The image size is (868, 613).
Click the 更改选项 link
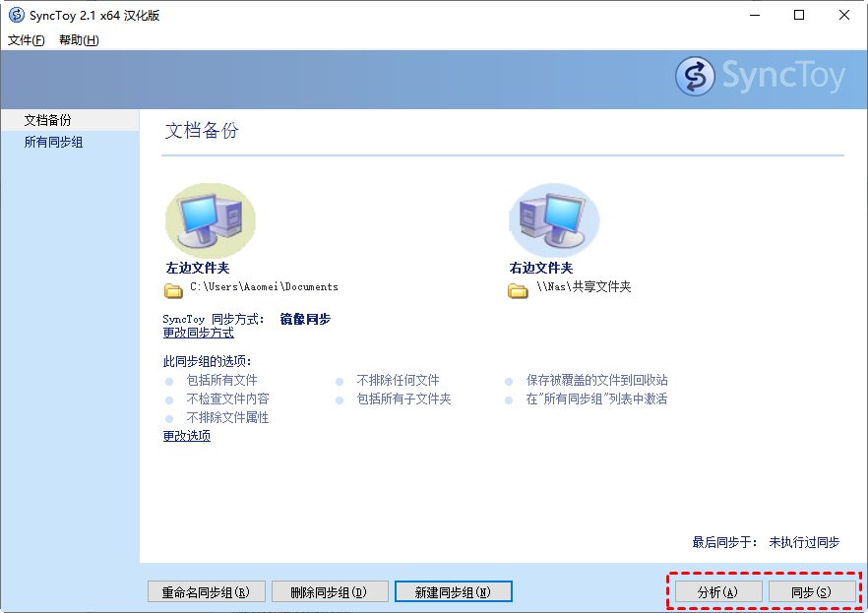[x=186, y=435]
